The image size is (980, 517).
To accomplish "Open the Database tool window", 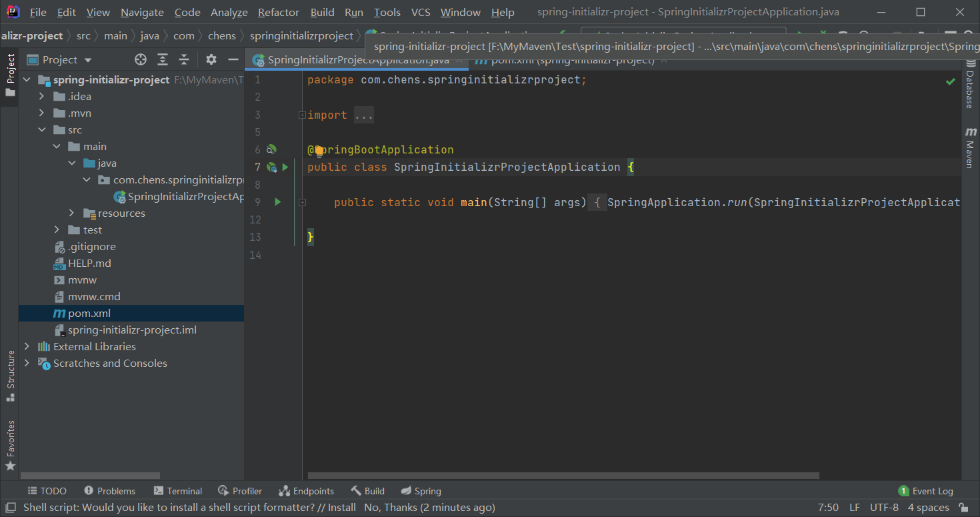I will pyautogui.click(x=970, y=85).
